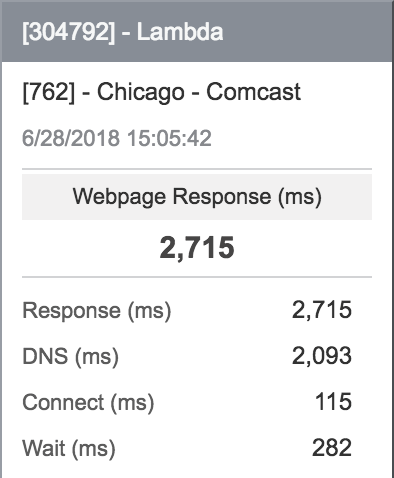Image resolution: width=394 pixels, height=478 pixels.
Task: Click the Comcast provider name
Action: (x=253, y=92)
